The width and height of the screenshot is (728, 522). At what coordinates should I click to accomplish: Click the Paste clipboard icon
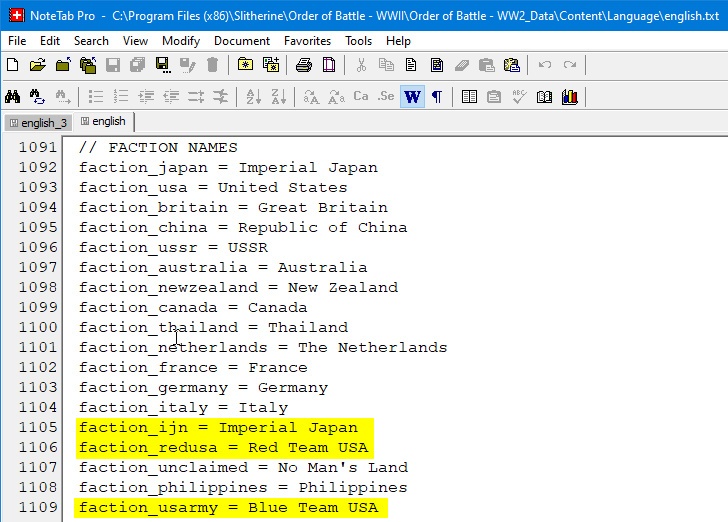click(487, 65)
